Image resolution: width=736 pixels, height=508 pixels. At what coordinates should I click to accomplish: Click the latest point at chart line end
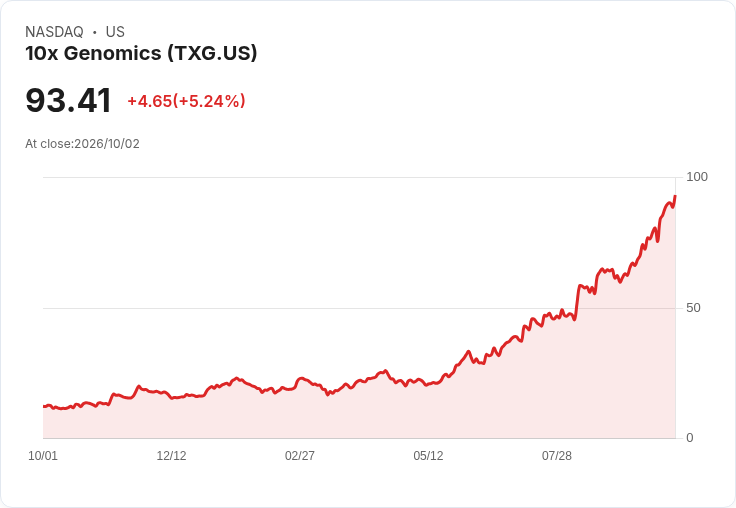coord(675,196)
